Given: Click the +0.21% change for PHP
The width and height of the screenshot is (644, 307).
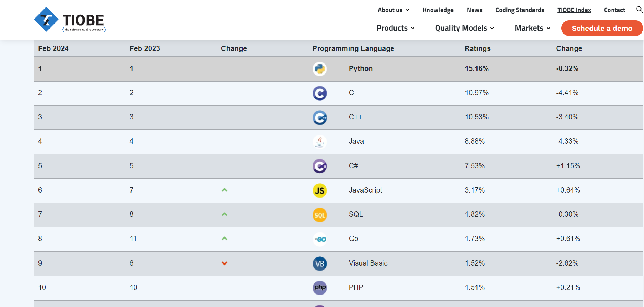Looking at the screenshot, I should point(568,287).
